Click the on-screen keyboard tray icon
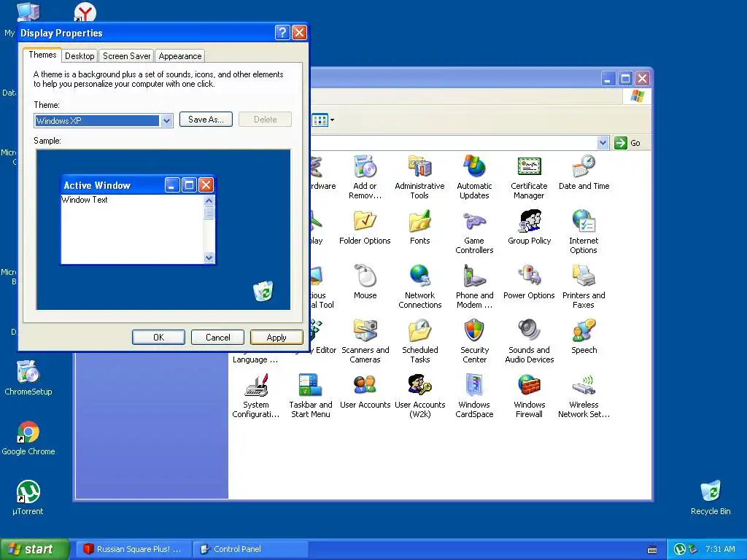This screenshot has height=560, width=747. pos(652,550)
